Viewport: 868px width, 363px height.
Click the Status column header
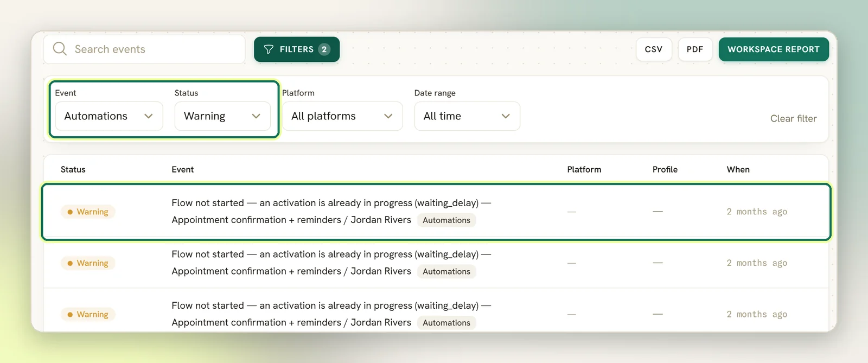tap(73, 169)
